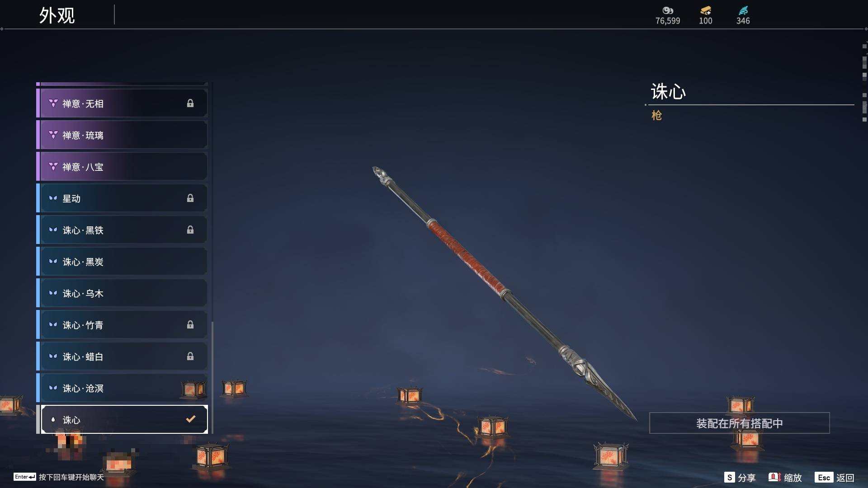Click the coin currency icon showing 76,599

click(667, 10)
